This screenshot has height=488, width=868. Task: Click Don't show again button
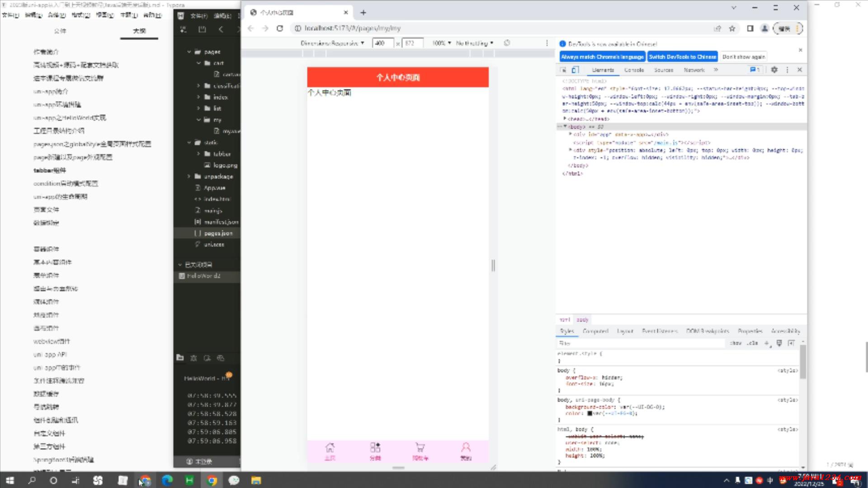pyautogui.click(x=743, y=57)
